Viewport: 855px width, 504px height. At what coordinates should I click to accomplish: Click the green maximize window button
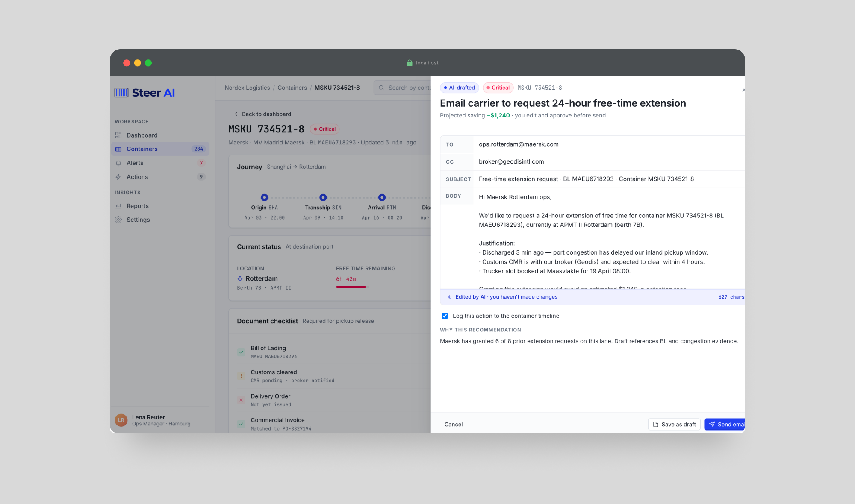click(148, 63)
